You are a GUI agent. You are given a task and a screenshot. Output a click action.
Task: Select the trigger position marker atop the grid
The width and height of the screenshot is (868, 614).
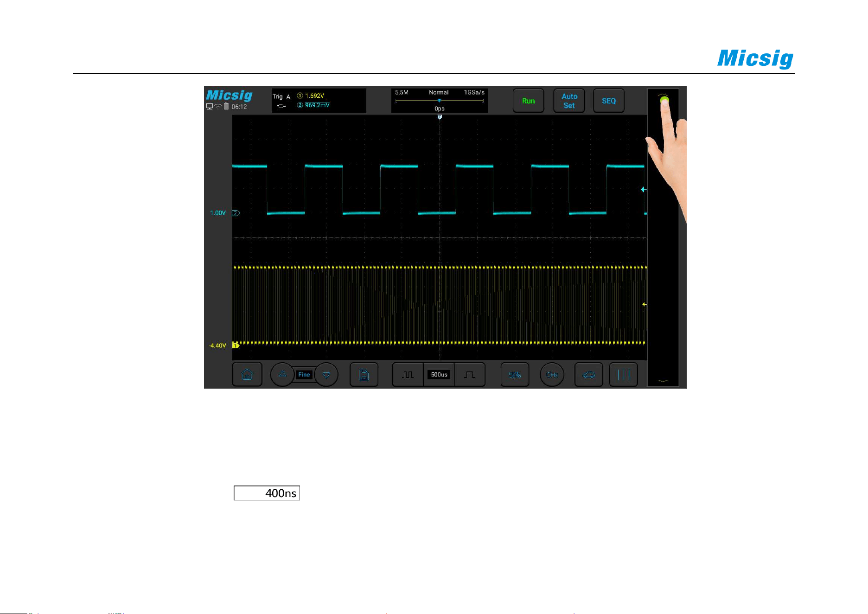(440, 117)
